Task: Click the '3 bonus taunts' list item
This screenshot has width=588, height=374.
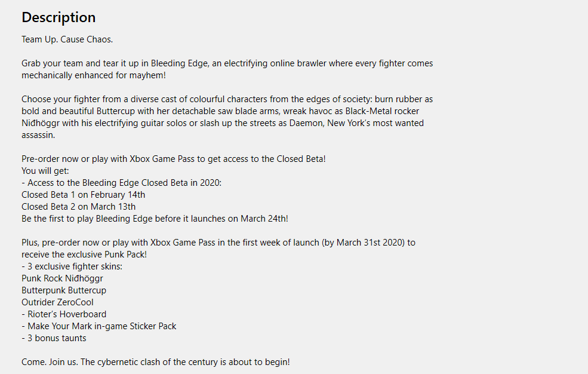Action: (x=54, y=338)
